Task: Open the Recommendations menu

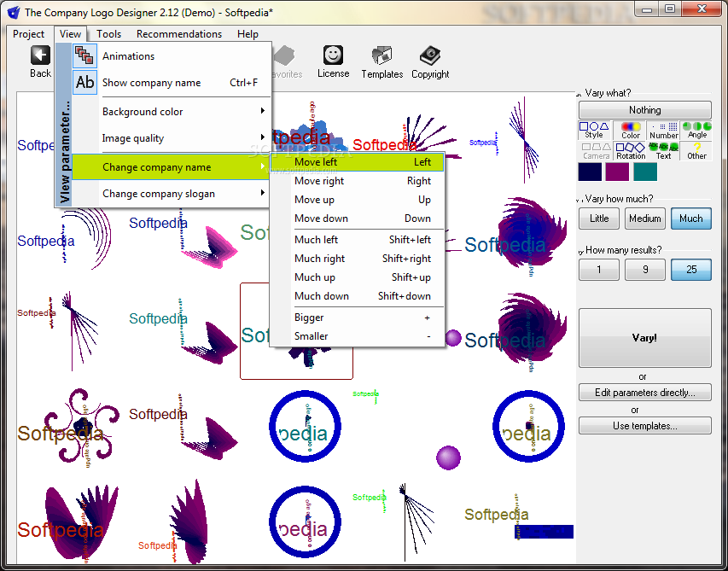Action: tap(178, 34)
